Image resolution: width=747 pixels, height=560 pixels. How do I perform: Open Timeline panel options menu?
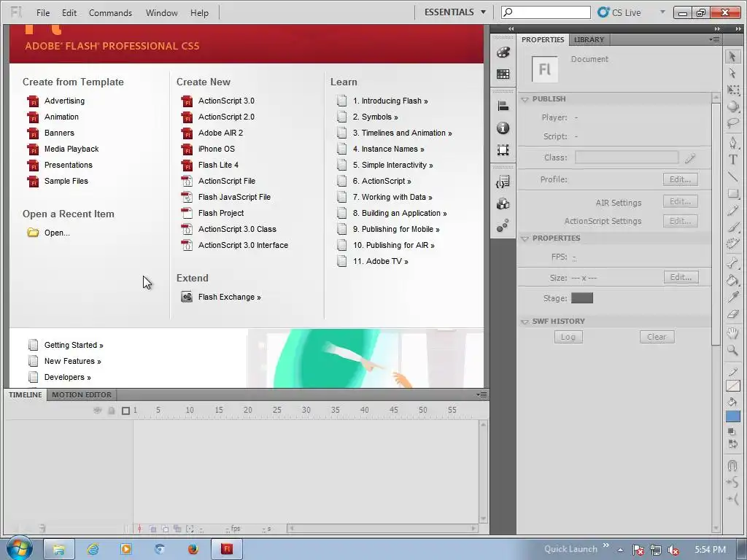pyautogui.click(x=481, y=394)
